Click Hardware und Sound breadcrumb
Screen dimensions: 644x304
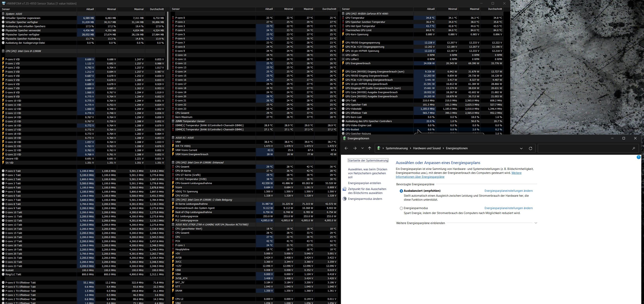(x=427, y=148)
